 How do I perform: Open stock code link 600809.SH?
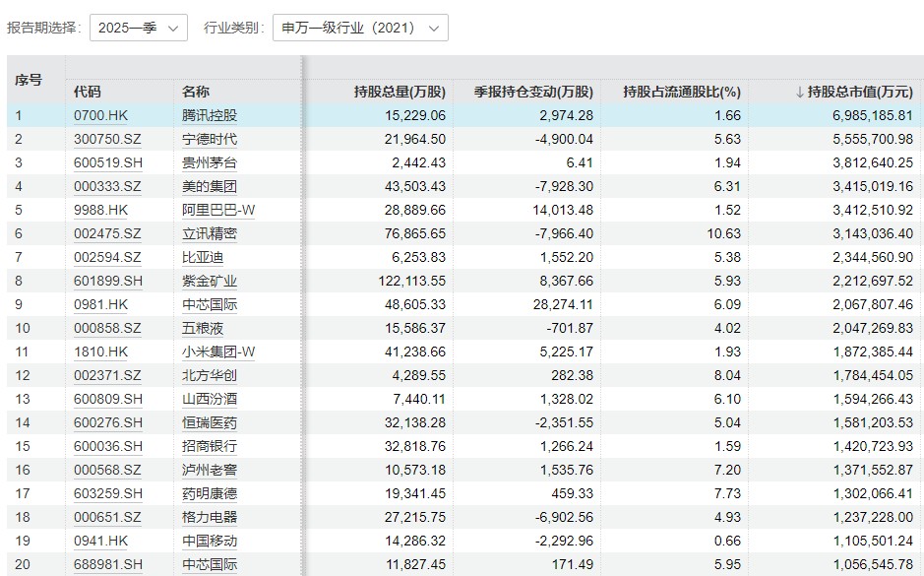tap(108, 399)
